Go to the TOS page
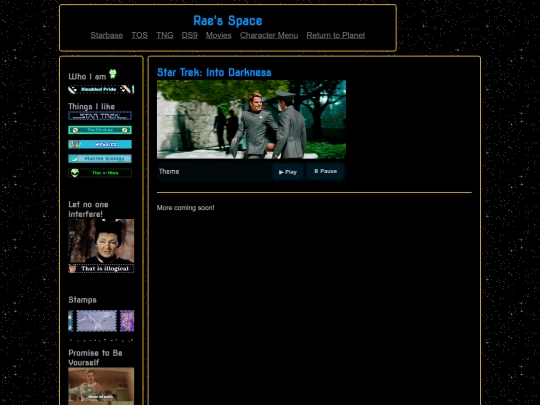This screenshot has height=405, width=540. coord(139,35)
